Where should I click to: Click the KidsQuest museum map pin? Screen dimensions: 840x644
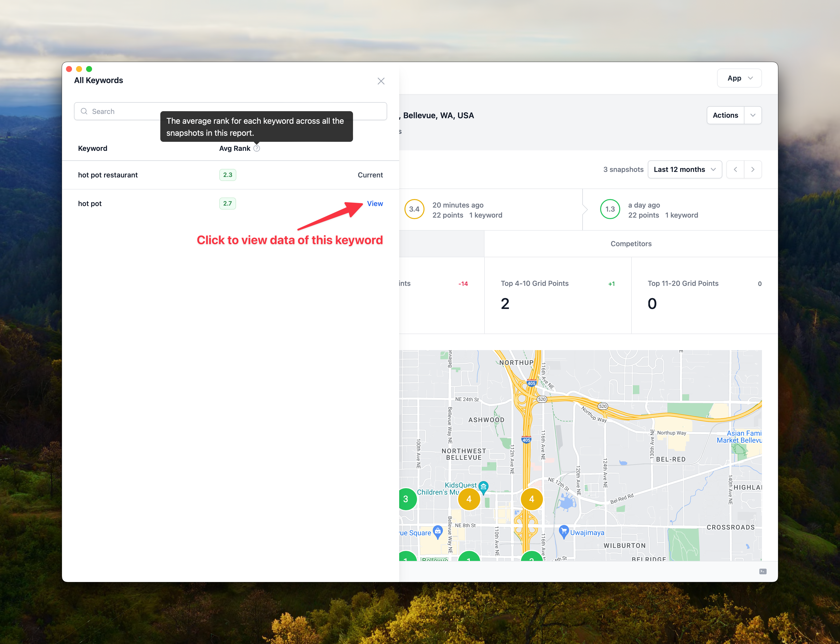pos(484,487)
